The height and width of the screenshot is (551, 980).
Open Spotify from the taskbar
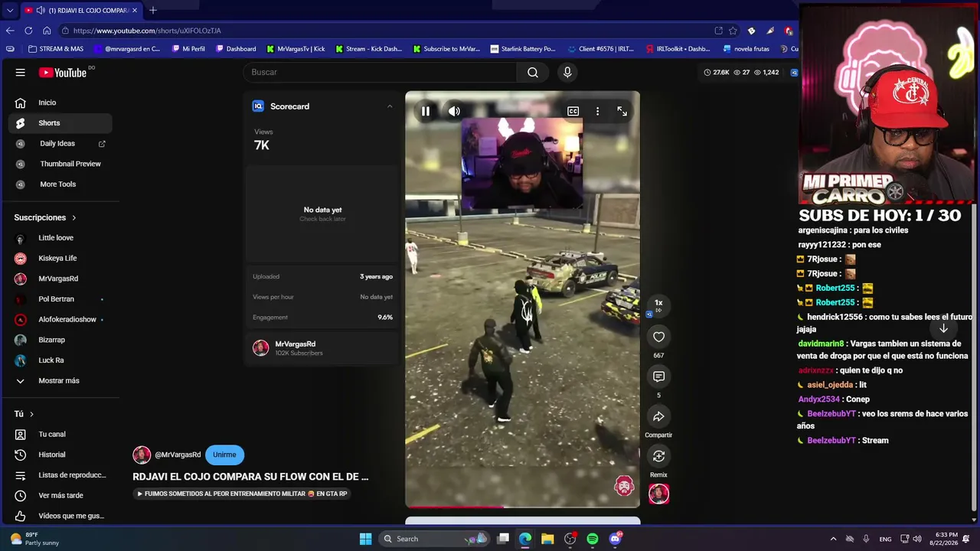[x=593, y=539]
